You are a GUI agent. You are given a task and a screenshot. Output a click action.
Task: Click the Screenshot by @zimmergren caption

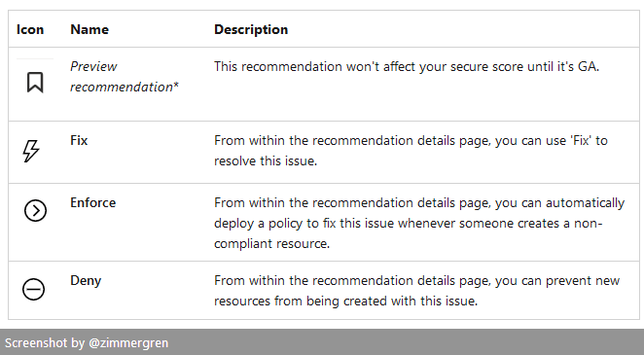click(87, 342)
